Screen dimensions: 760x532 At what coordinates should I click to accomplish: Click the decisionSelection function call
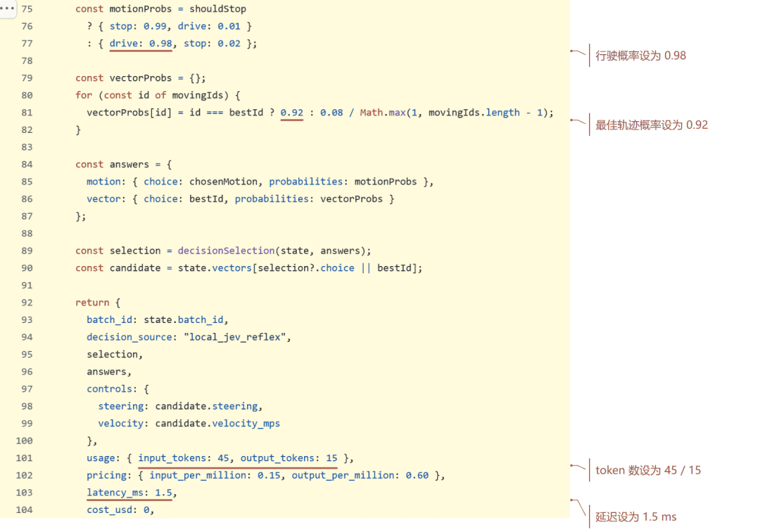point(226,251)
